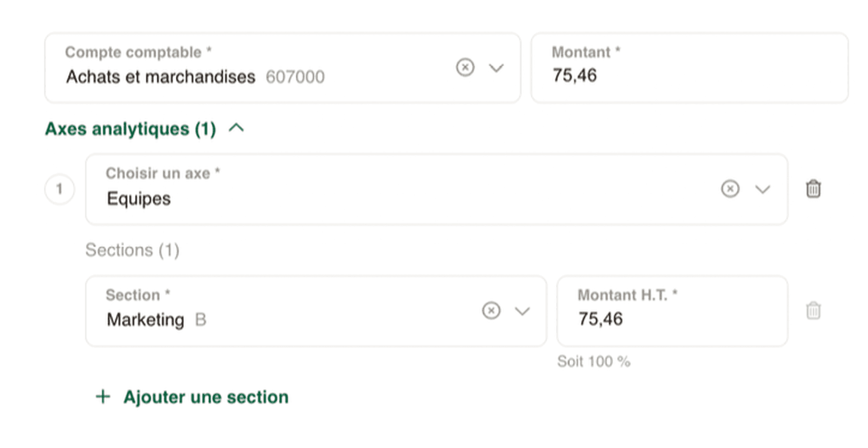Image resolution: width=868 pixels, height=448 pixels.
Task: Click the Montant H.T. input field
Action: click(672, 312)
